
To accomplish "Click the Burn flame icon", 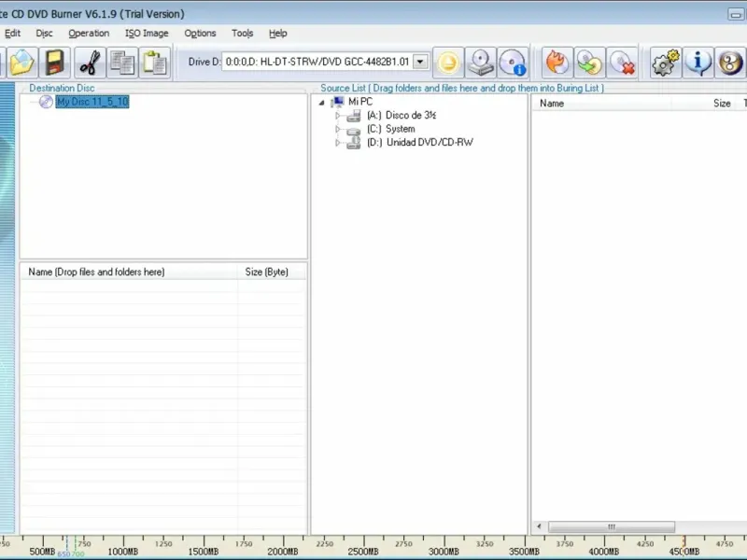I will 557,63.
